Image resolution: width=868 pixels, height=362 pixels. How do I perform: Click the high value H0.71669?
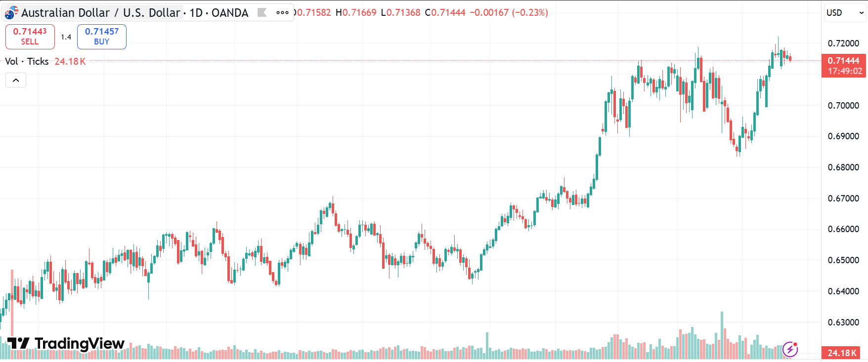click(x=356, y=12)
